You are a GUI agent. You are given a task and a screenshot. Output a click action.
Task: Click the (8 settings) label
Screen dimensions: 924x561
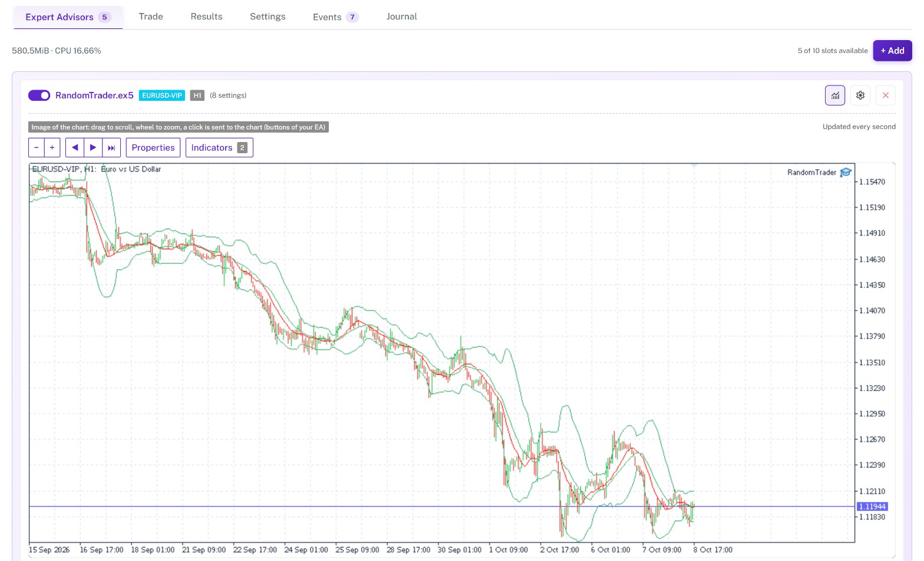pyautogui.click(x=228, y=95)
